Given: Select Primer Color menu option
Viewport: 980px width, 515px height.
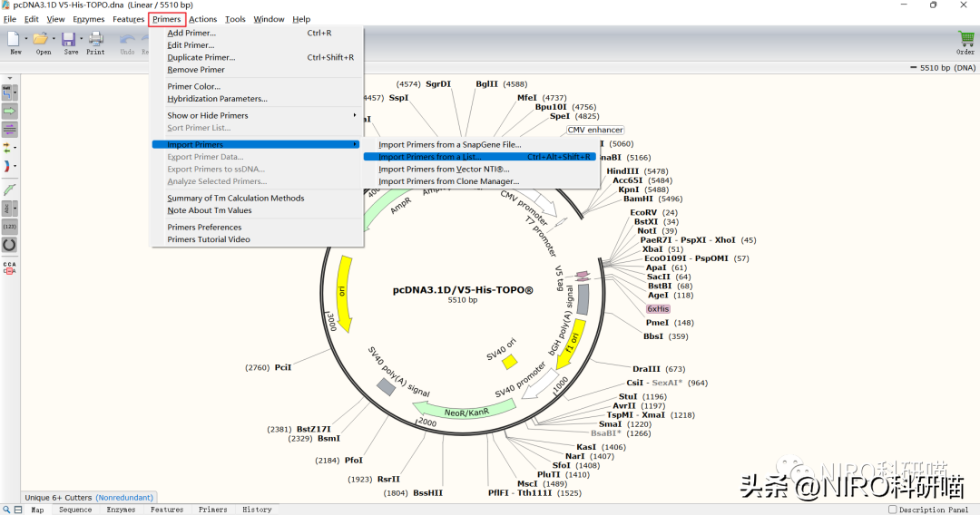Looking at the screenshot, I should [x=193, y=86].
